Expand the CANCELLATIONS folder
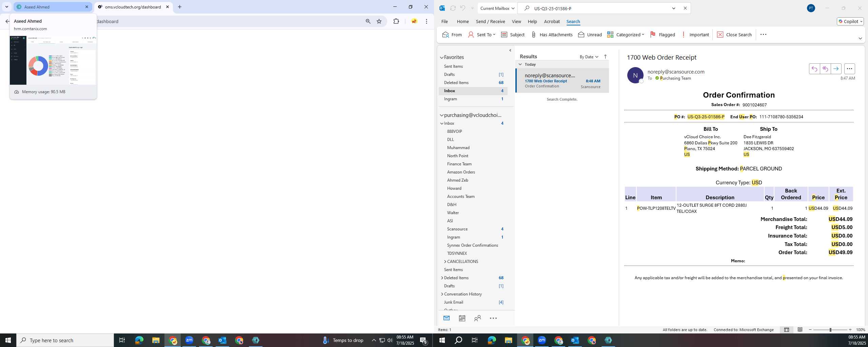Screen dimensions: 868x347 click(445, 262)
